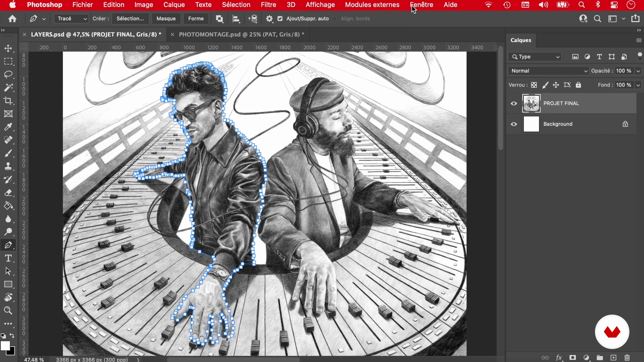644x362 pixels.
Task: Toggle Ajout/Suppr. auto checkbox
Action: (280, 19)
